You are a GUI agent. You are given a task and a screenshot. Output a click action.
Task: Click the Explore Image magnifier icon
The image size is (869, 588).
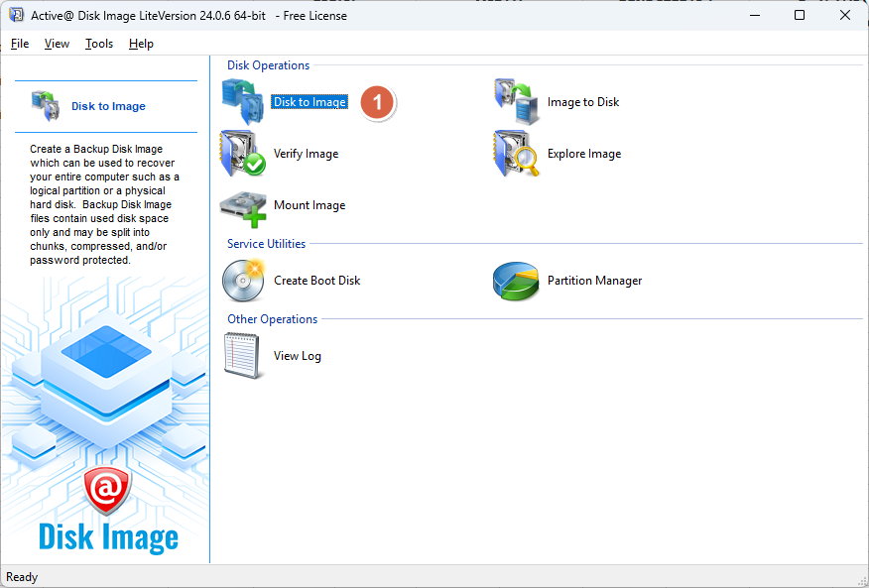tap(516, 154)
